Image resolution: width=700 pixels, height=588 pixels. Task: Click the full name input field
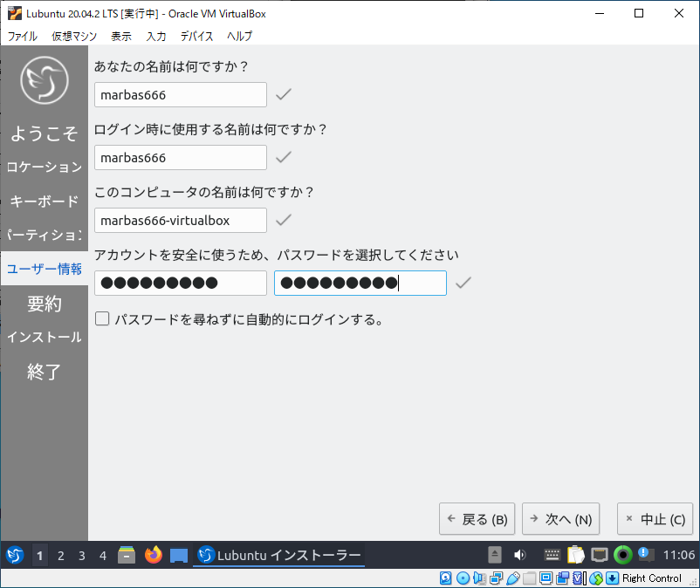(x=181, y=94)
